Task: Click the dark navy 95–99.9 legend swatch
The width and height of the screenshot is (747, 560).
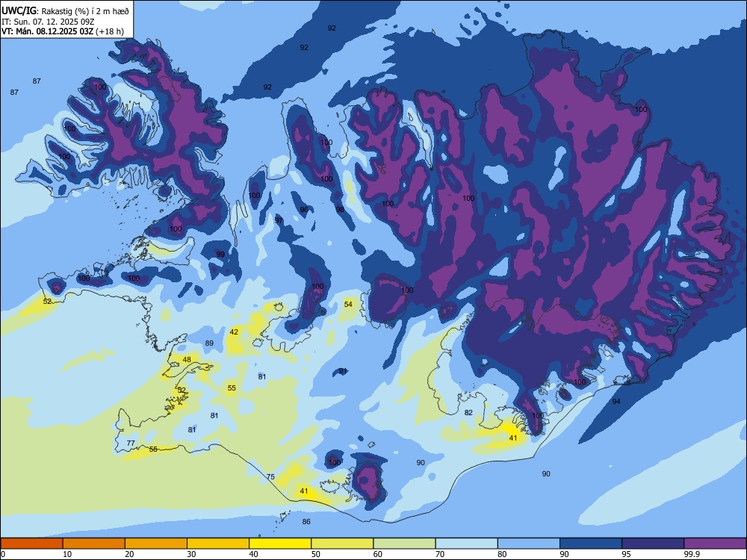Action: pyautogui.click(x=653, y=544)
